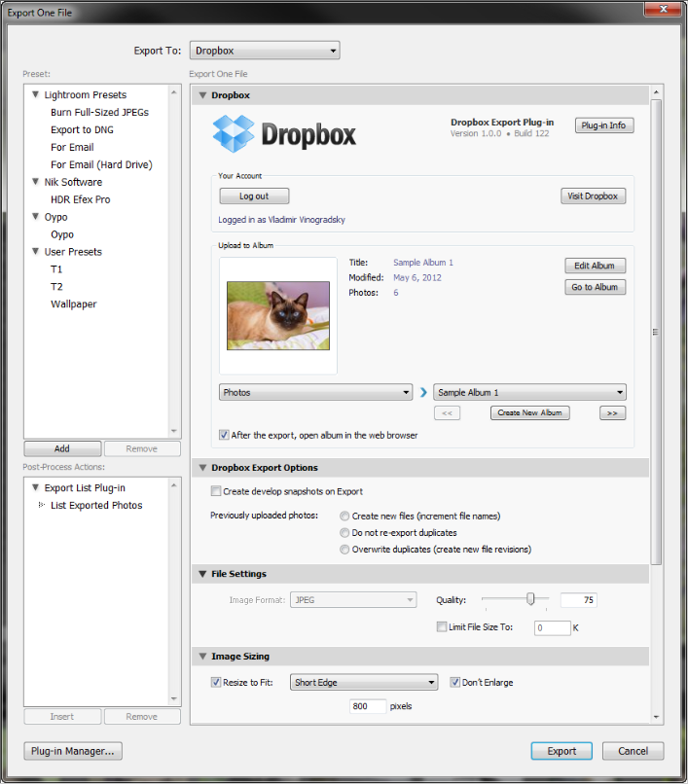
Task: Select List Exported Photos action
Action: [96, 505]
